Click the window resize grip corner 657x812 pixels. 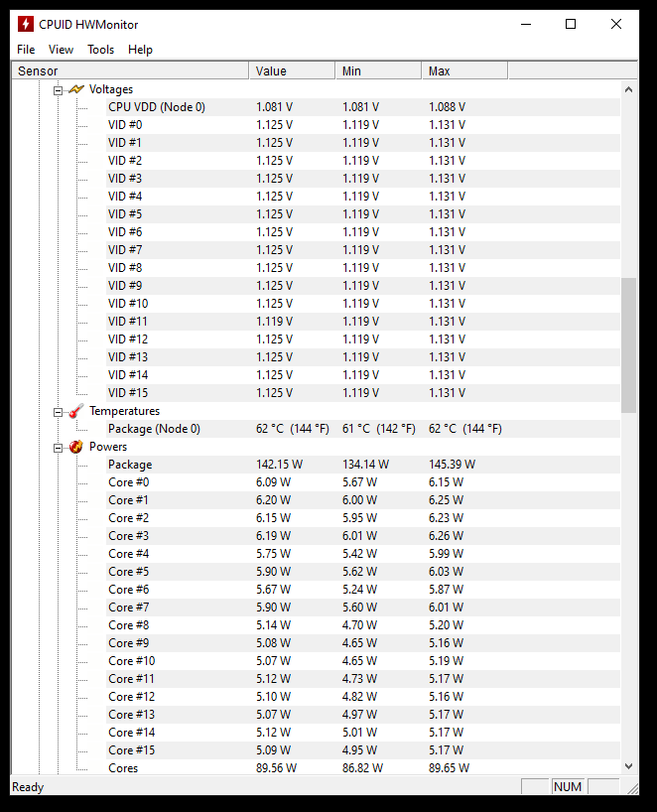[632, 789]
